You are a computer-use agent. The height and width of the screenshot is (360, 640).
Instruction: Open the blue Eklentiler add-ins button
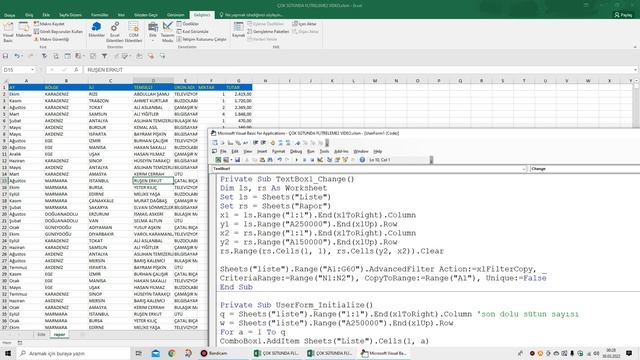(97, 30)
